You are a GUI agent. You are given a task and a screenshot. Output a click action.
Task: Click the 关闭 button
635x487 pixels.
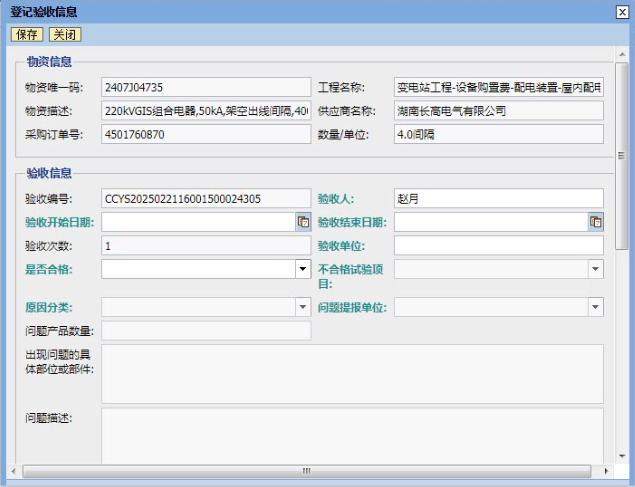tap(64, 34)
